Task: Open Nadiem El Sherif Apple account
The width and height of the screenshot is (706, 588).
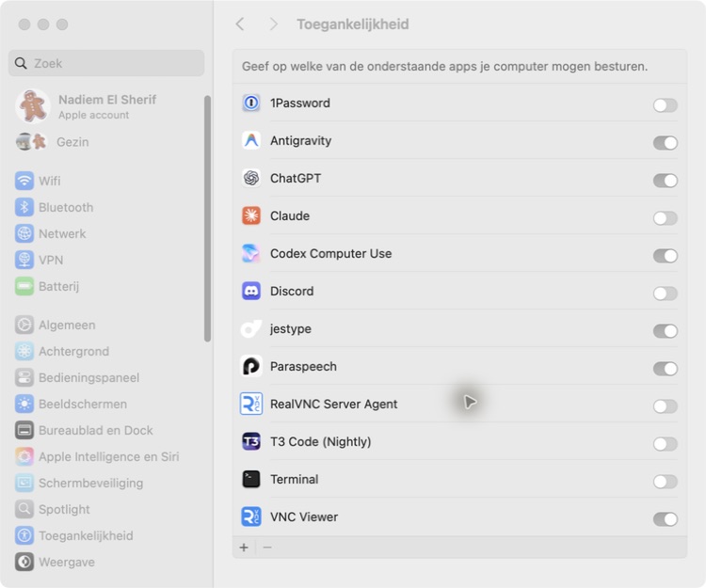Action: point(106,106)
